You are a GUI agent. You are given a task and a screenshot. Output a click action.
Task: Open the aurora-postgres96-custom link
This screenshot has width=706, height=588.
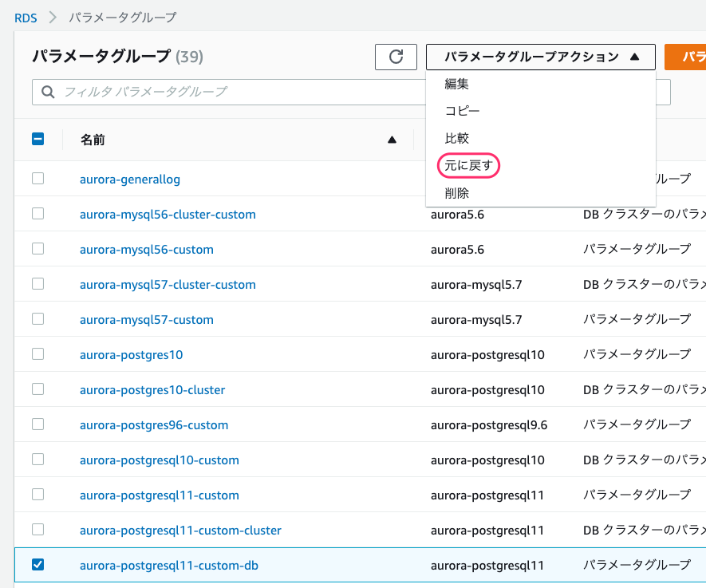point(153,425)
